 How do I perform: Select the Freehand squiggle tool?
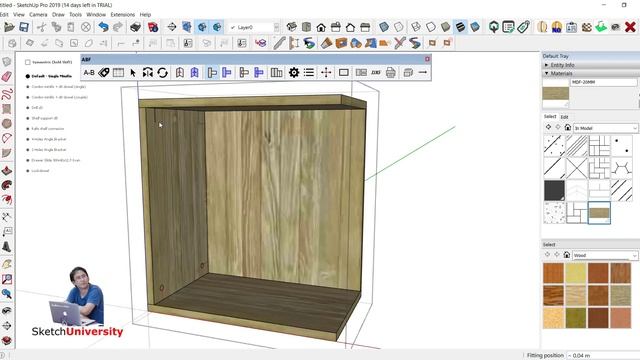(7, 94)
